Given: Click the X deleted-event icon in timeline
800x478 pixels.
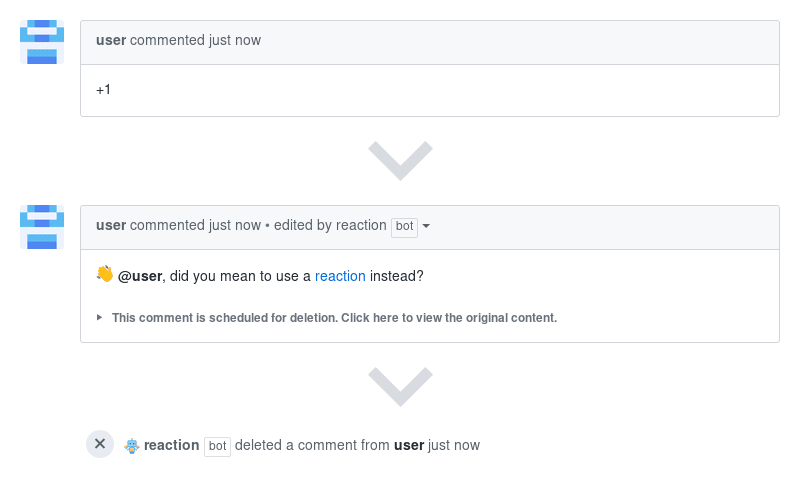Looking at the screenshot, I should [100, 444].
